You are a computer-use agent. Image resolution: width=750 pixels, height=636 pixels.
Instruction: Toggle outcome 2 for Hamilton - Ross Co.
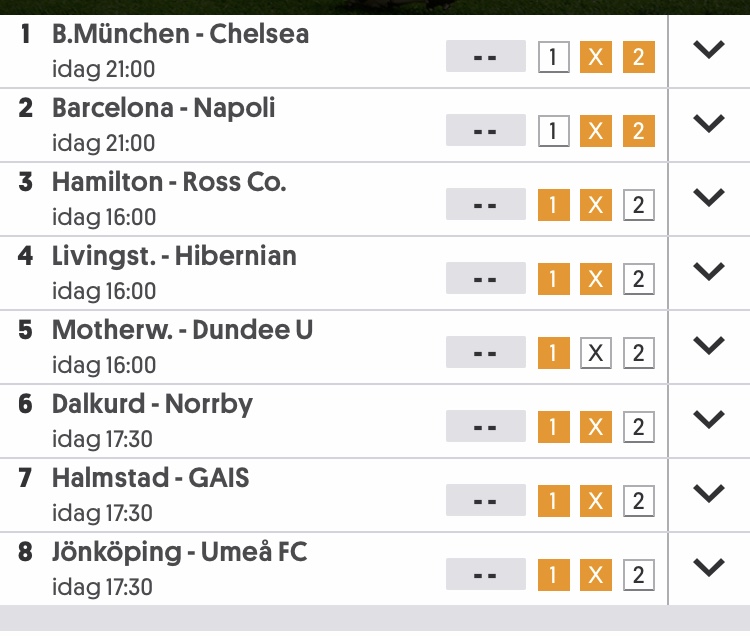point(639,205)
